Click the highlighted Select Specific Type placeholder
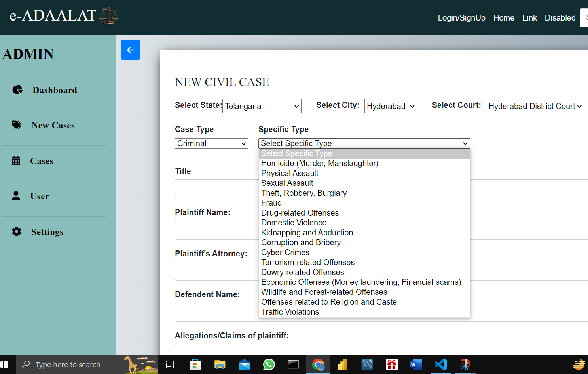Screen dimensions: 588x374 (364, 153)
